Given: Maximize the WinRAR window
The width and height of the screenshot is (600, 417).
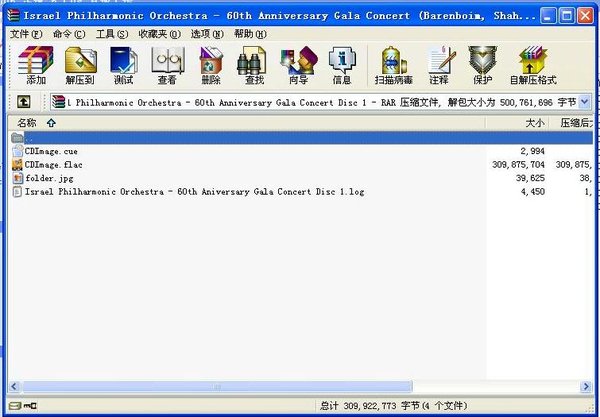Looking at the screenshot, I should [566, 16].
